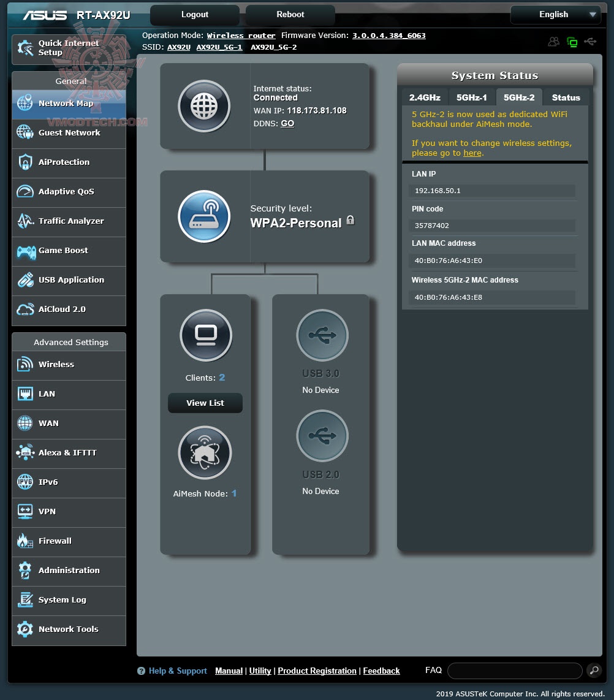Viewport: 614px width, 700px height.
Task: Click the Traffic Analyzer icon
Action: [25, 221]
